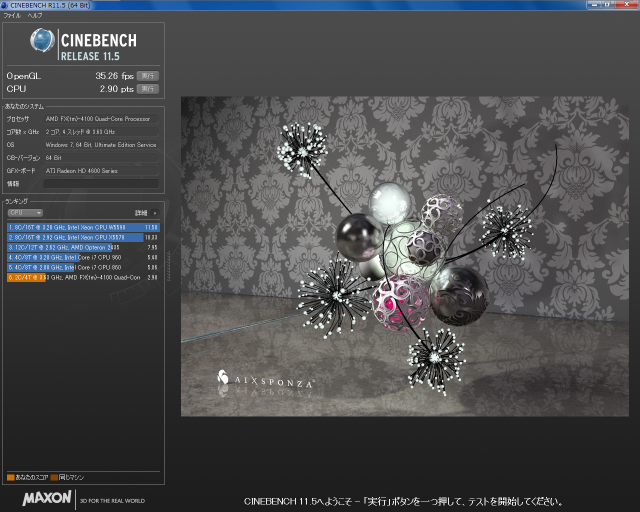Image resolution: width=640 pixels, height=512 pixels.
Task: Select ranking row 4 Core i7 960
Action: point(83,258)
